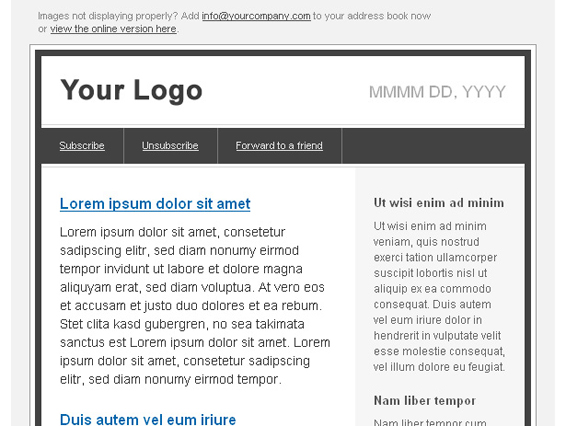Screen dimensions: 566x426
Task: Open the 'Forward to a friend' link
Action: click(x=279, y=145)
